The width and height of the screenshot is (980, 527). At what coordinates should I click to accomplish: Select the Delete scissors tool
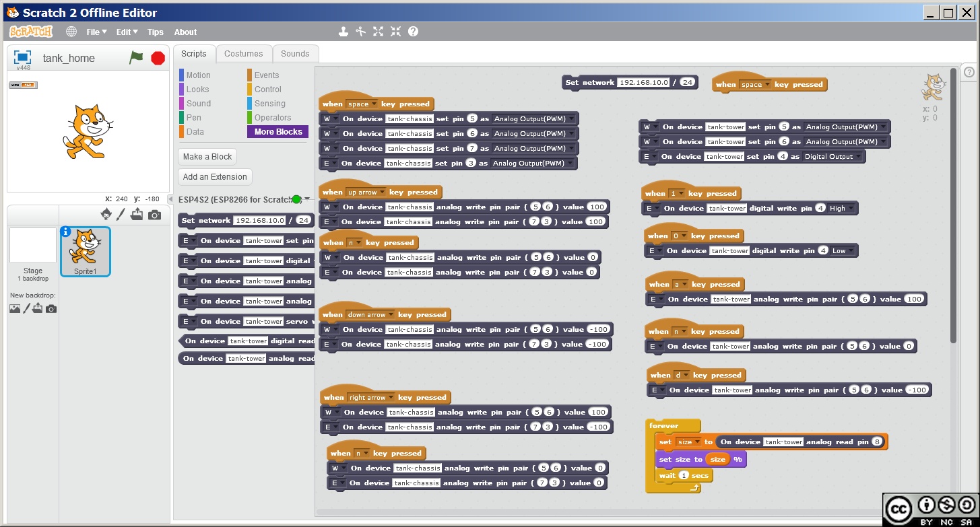pyautogui.click(x=360, y=31)
